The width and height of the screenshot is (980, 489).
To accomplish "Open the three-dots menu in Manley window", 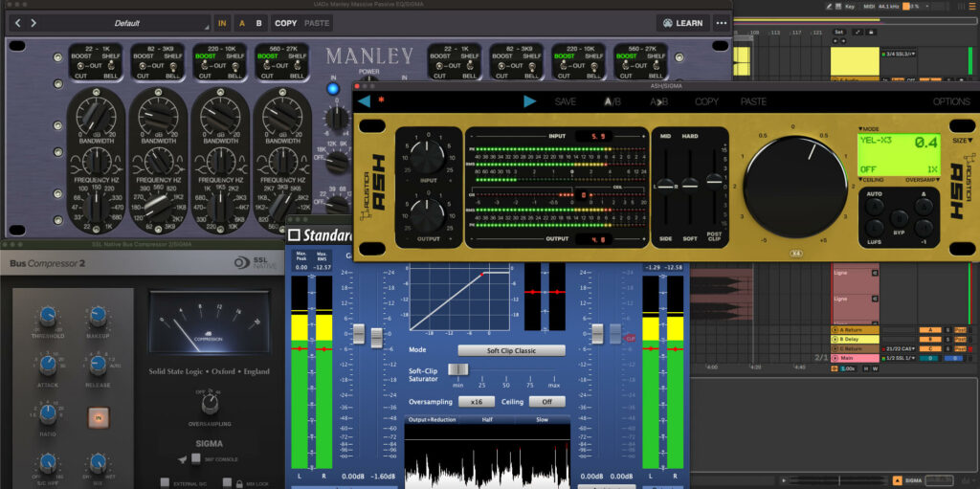I will (722, 23).
